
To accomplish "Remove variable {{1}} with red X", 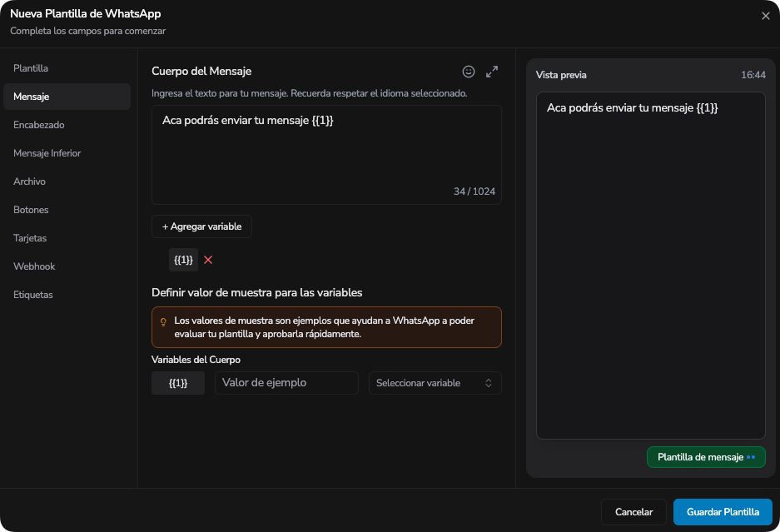I will (208, 260).
